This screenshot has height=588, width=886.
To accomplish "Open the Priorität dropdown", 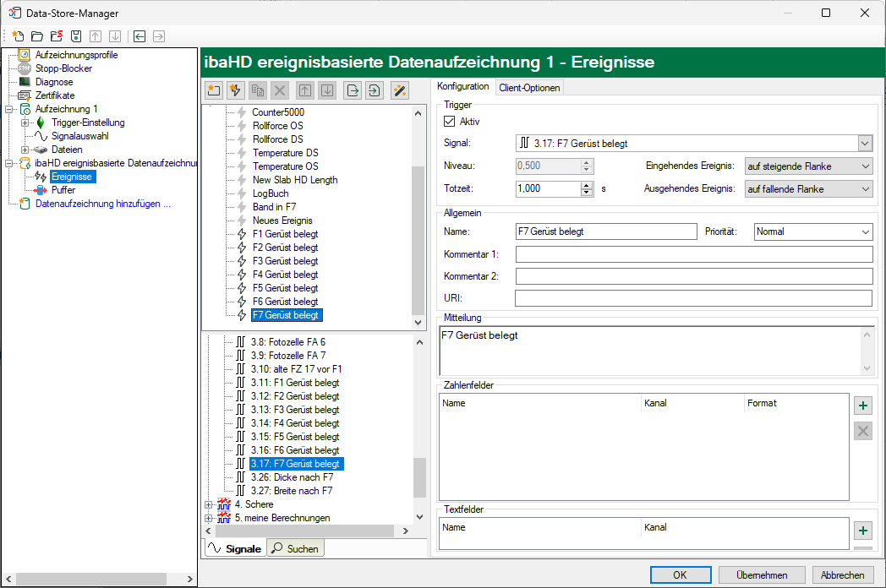I will 864,231.
